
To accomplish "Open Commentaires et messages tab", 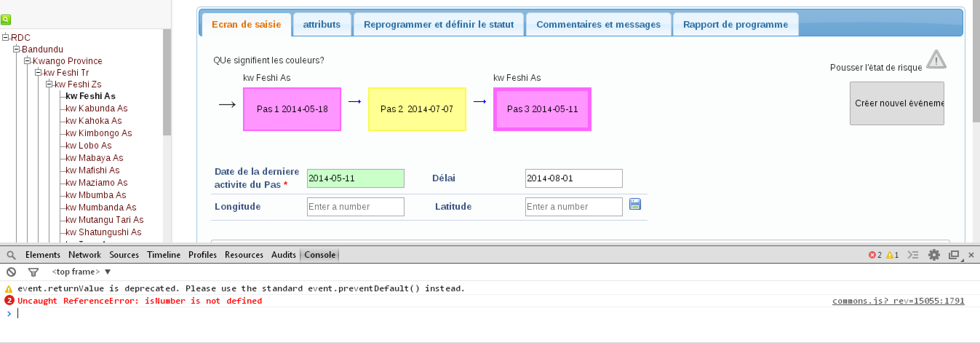I will tap(598, 24).
